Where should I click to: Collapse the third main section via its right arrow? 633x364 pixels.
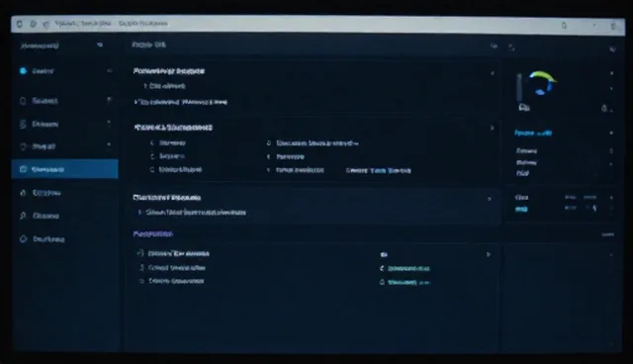pos(490,199)
